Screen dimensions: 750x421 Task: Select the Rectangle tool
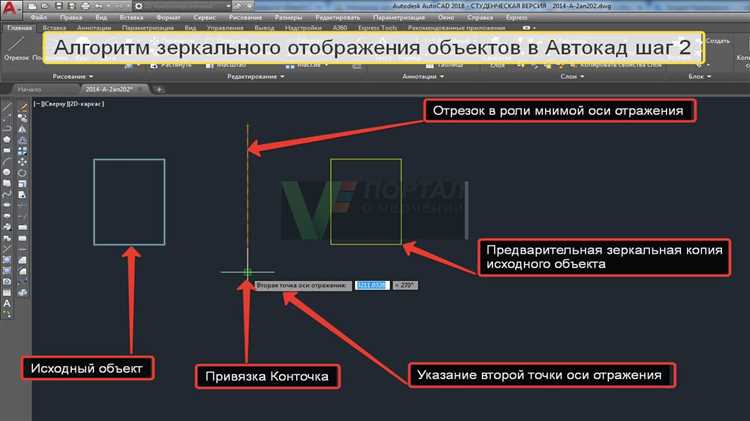pyautogui.click(x=7, y=151)
